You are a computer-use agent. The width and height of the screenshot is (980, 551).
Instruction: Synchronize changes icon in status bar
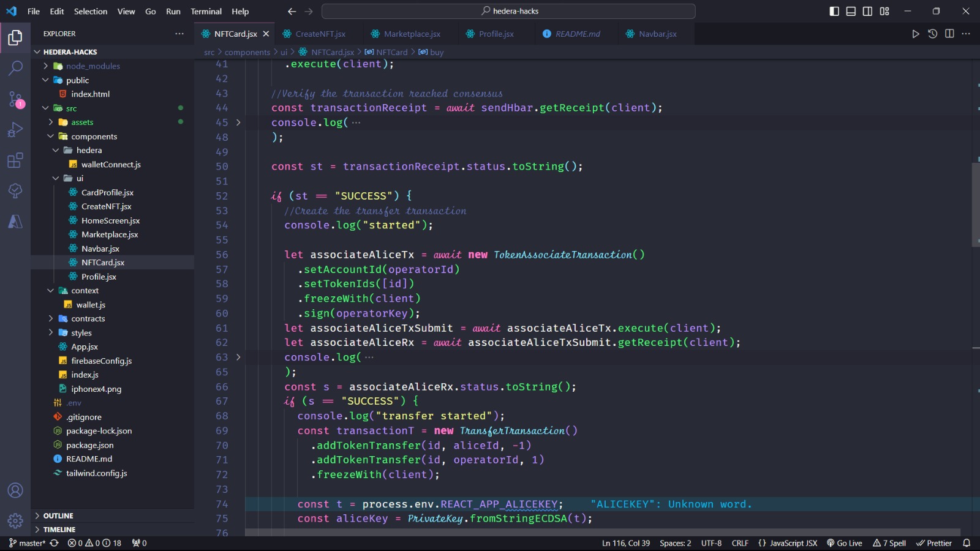tap(55, 543)
